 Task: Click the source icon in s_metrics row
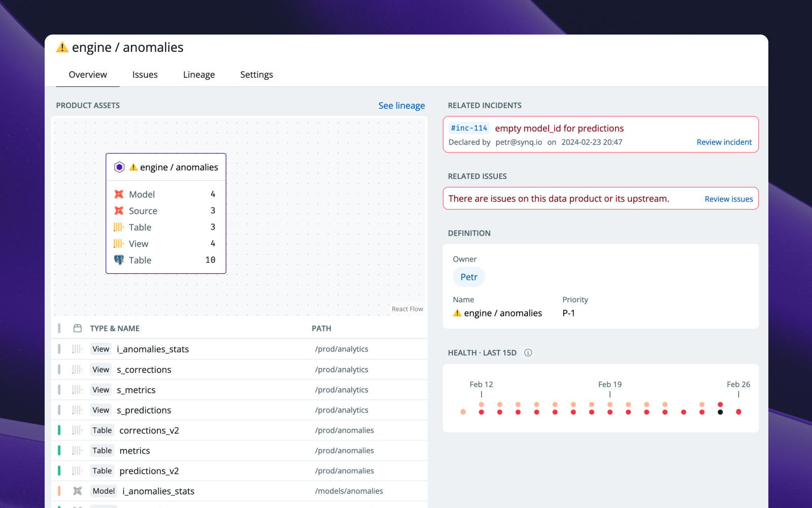pyautogui.click(x=77, y=390)
